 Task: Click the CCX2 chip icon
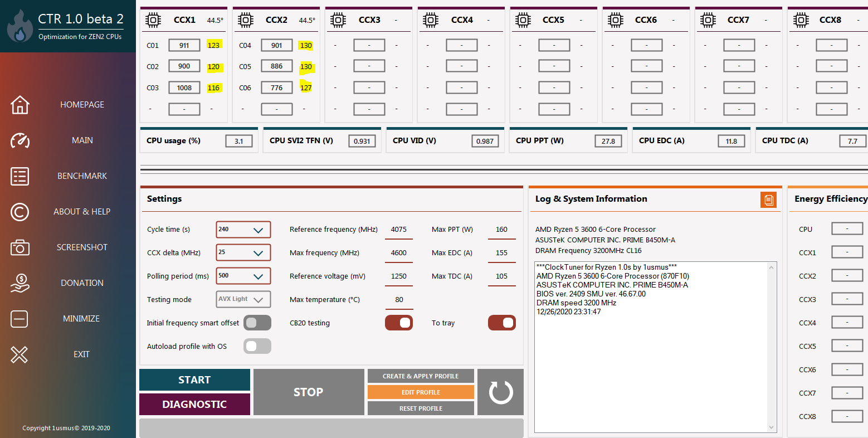(x=246, y=20)
